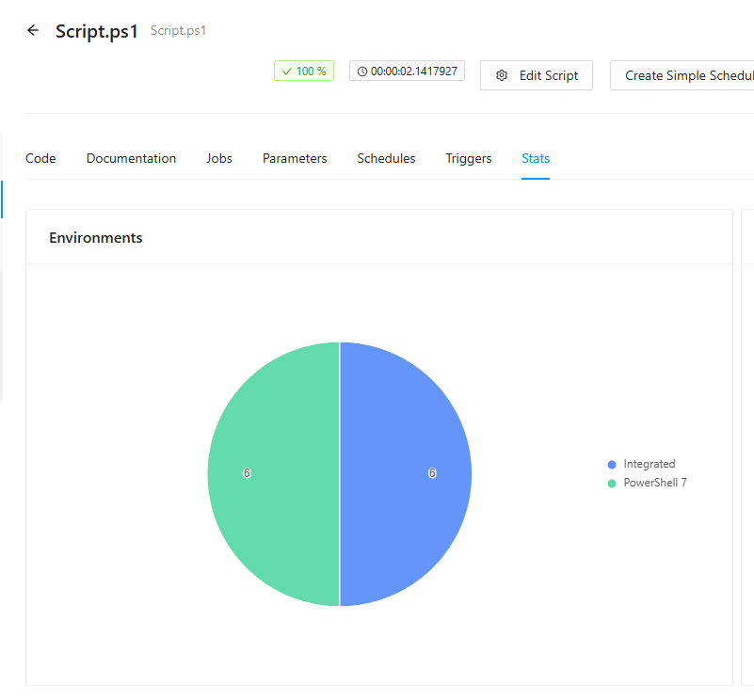Viewport: 754px width, 700px height.
Task: Go to the Jobs tab
Action: 219,158
